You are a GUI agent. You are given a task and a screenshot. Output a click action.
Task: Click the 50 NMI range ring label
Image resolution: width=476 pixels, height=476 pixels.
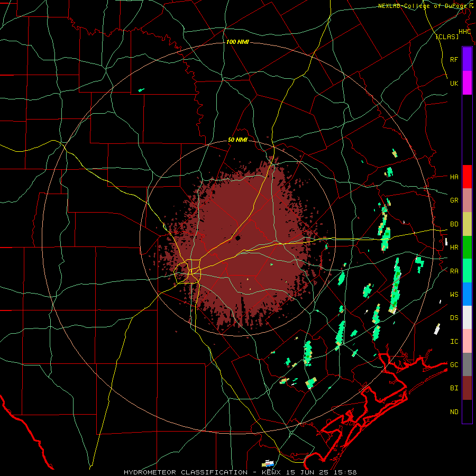[x=237, y=140]
